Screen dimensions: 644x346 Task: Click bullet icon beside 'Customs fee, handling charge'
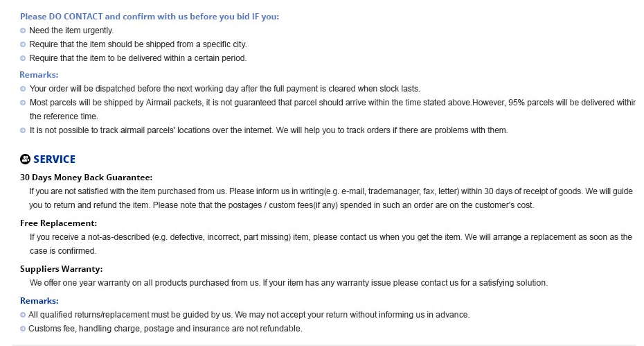(23, 329)
